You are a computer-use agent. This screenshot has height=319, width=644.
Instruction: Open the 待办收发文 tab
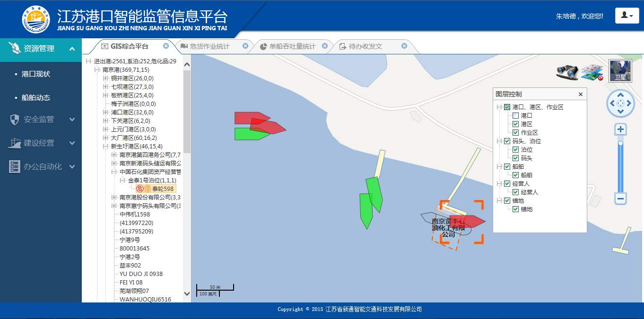365,46
